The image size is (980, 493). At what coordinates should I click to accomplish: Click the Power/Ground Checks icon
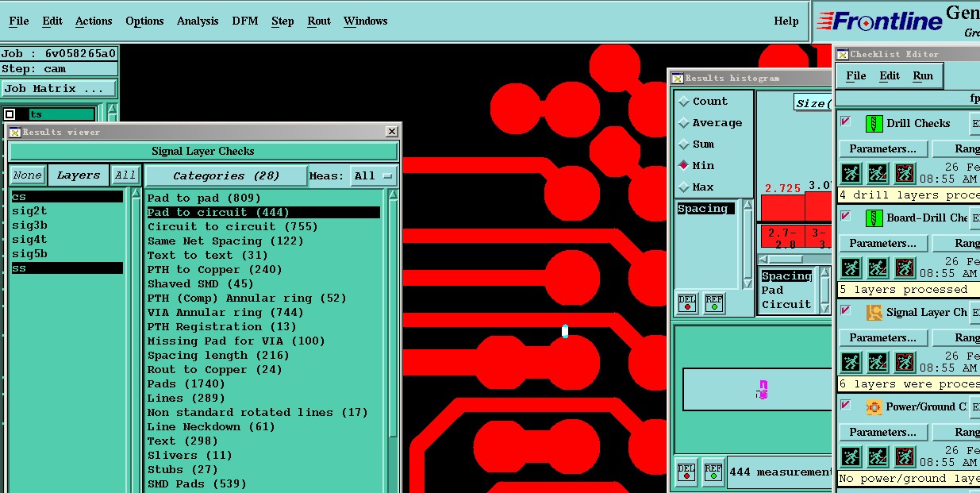click(874, 406)
